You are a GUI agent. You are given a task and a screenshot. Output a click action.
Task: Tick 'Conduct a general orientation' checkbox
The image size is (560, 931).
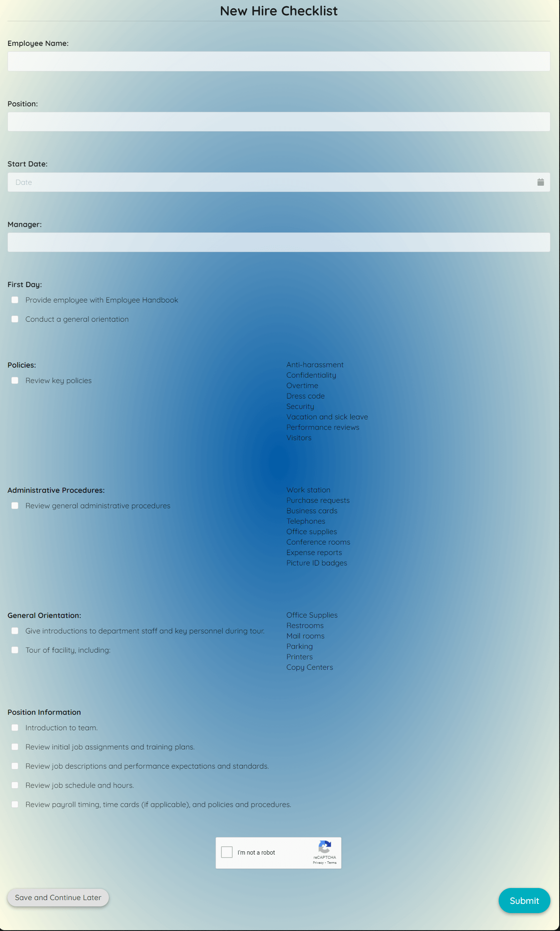pyautogui.click(x=15, y=319)
